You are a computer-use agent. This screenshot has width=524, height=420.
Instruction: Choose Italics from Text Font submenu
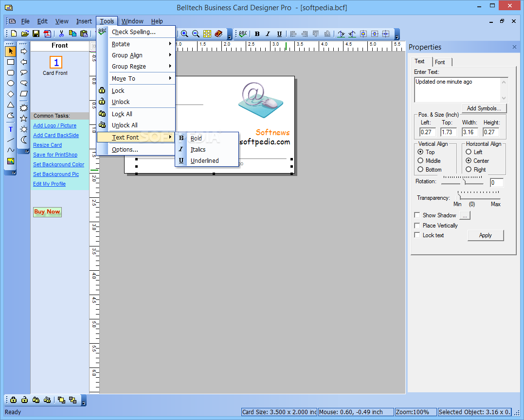tap(206, 150)
